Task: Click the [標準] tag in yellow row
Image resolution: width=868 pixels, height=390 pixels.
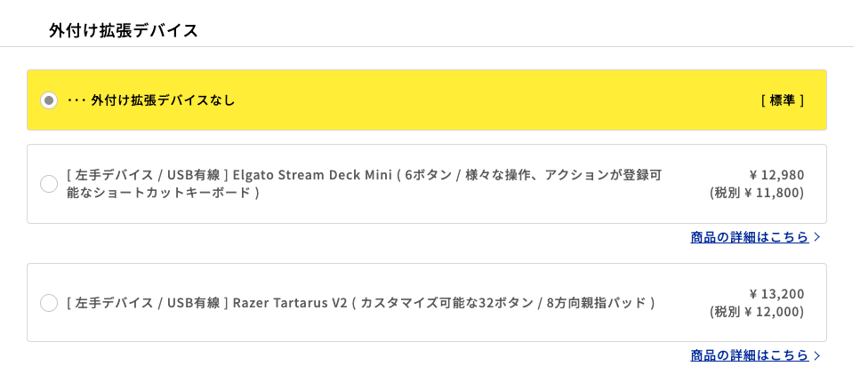Action: tap(783, 100)
